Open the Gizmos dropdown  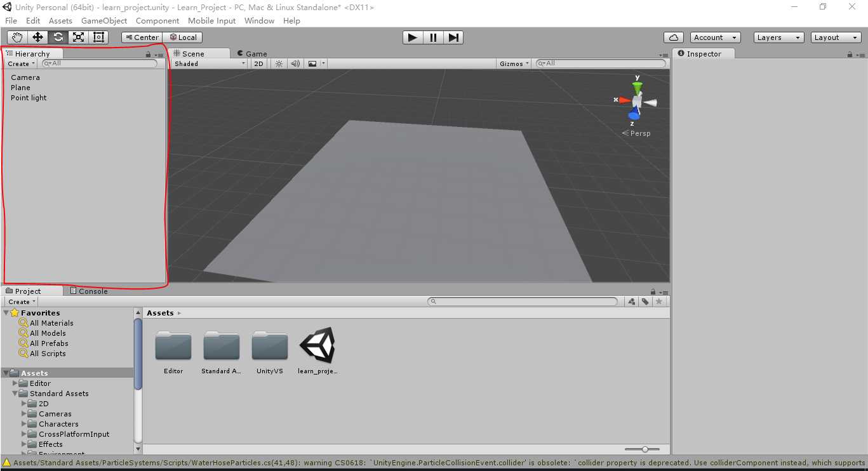tap(514, 63)
